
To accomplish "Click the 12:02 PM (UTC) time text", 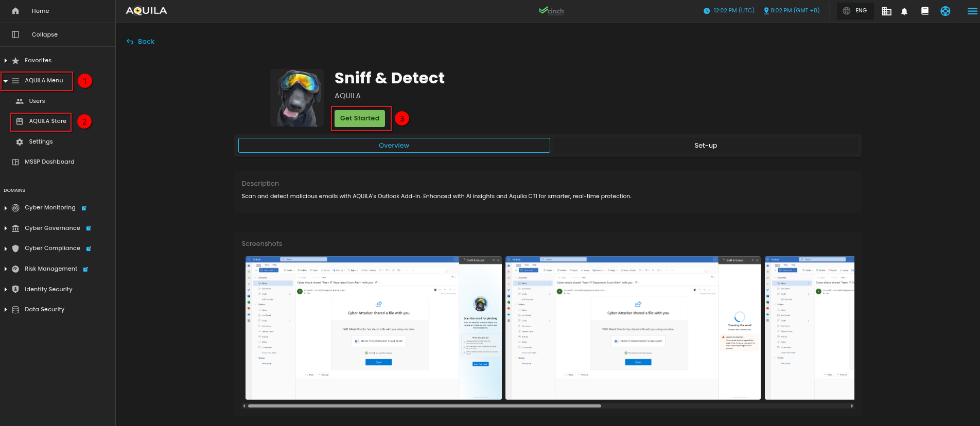I will pos(734,11).
